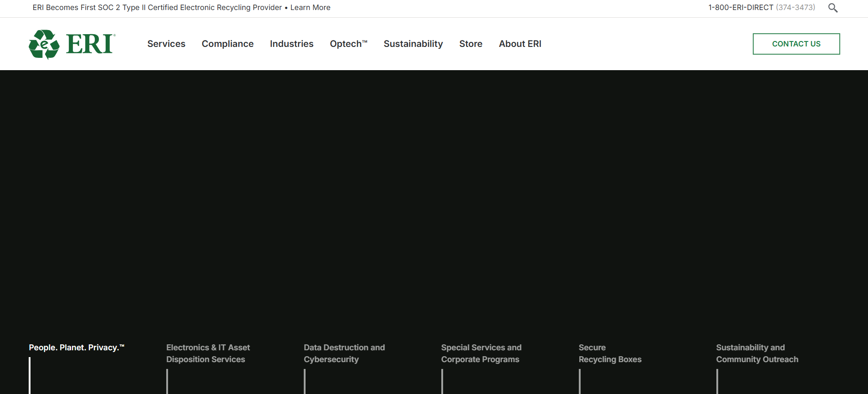Open the Industries menu
The width and height of the screenshot is (868, 394).
[291, 44]
